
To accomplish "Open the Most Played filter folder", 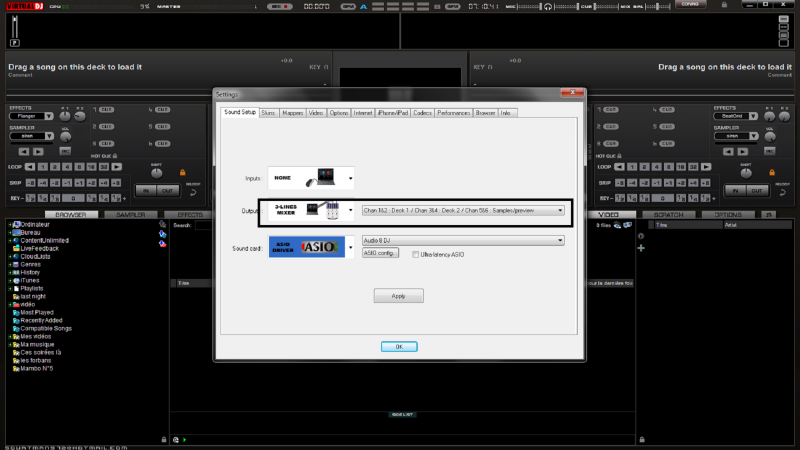I will 37,313.
